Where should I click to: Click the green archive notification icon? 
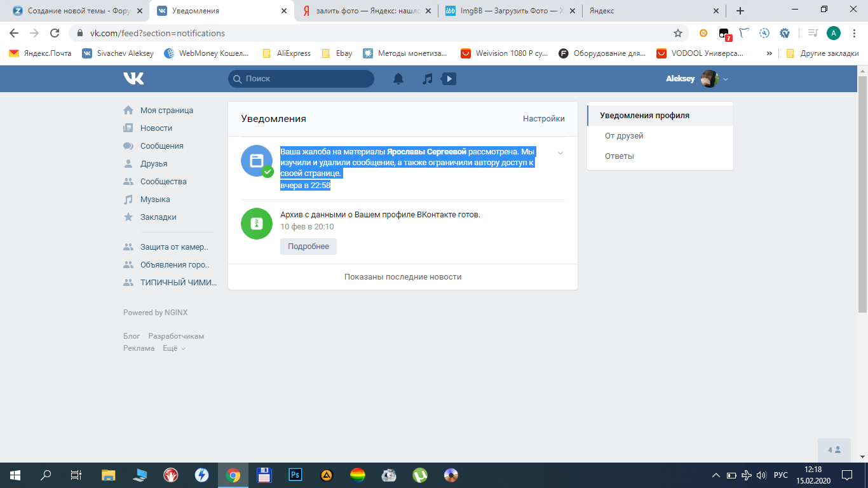pyautogui.click(x=257, y=224)
